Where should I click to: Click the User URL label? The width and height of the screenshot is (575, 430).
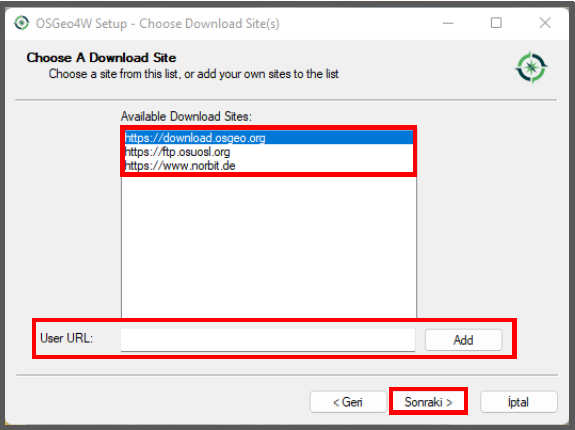[66, 338]
